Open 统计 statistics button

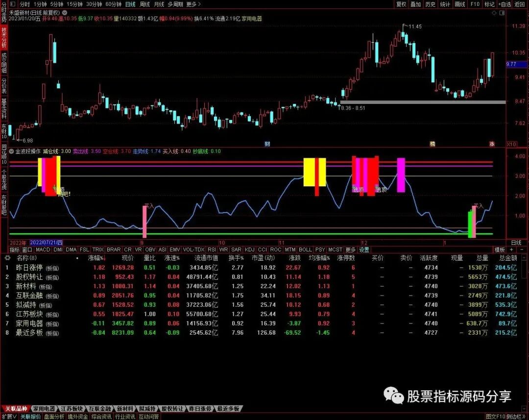(x=445, y=4)
